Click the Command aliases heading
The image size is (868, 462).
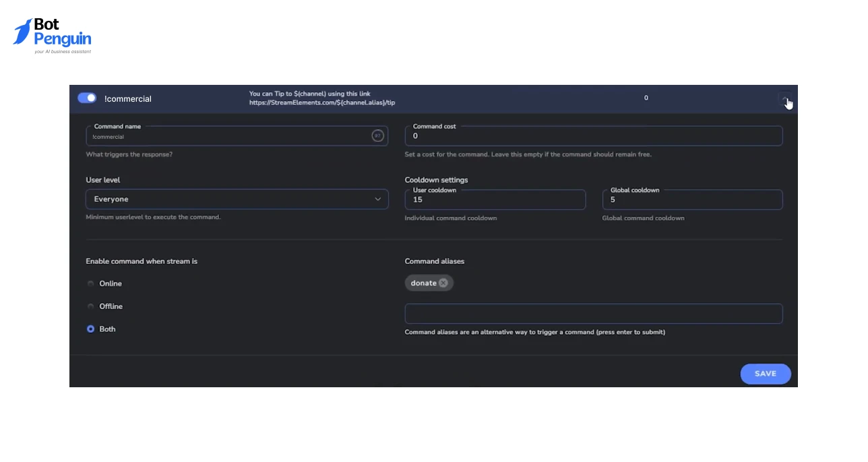pos(435,261)
